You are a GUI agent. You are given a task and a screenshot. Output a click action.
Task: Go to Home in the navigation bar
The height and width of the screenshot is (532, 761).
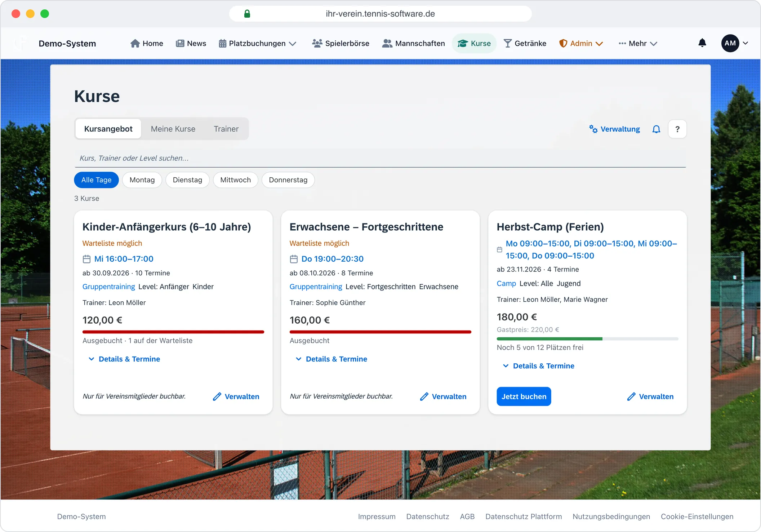[147, 43]
